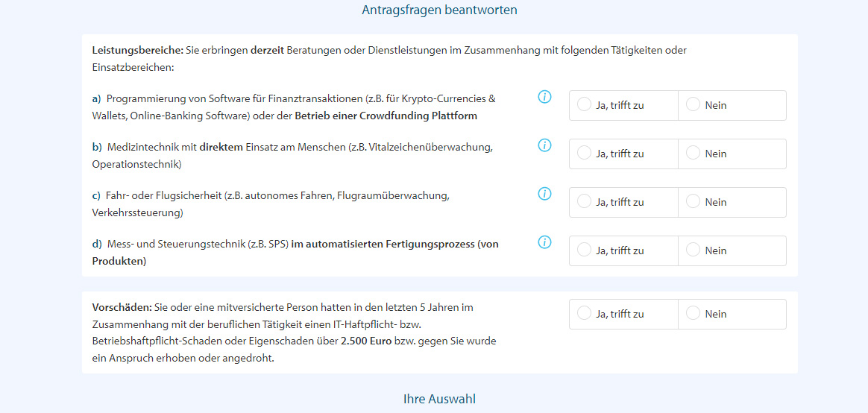
Task: Pick 'Nein' for Mess- und Steuerungstechnik
Action: coord(732,250)
